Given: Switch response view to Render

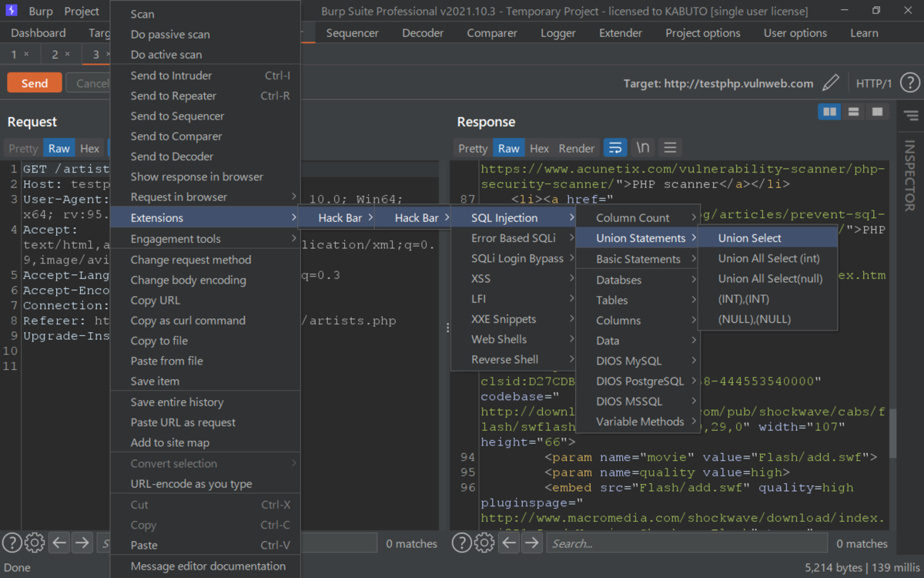Looking at the screenshot, I should [x=577, y=149].
